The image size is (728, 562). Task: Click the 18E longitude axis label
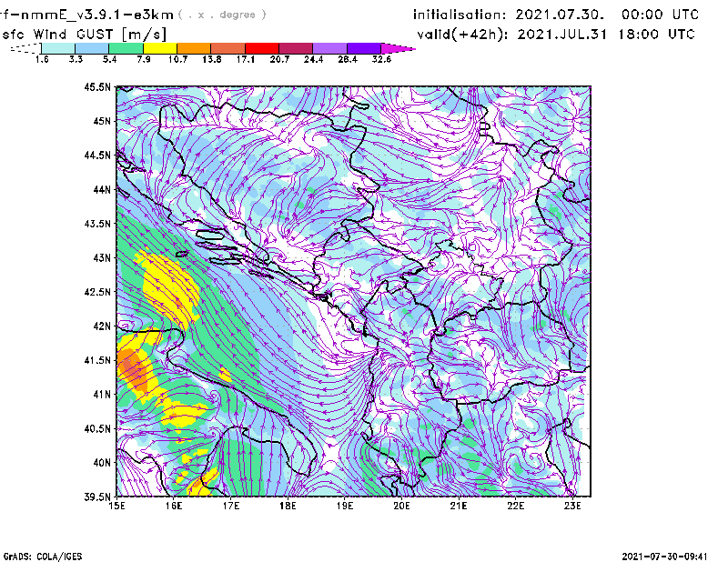click(x=288, y=506)
